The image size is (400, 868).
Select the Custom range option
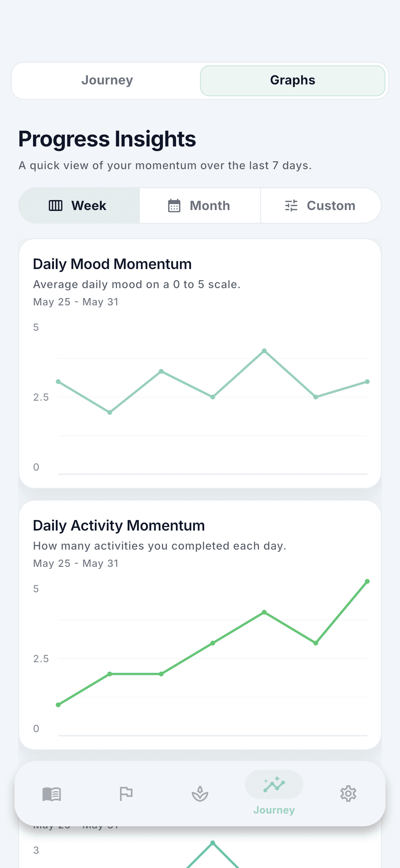[x=321, y=205]
